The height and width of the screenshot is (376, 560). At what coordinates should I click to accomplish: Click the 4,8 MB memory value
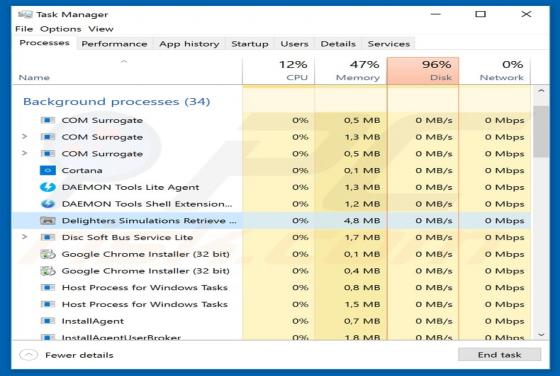(x=362, y=221)
